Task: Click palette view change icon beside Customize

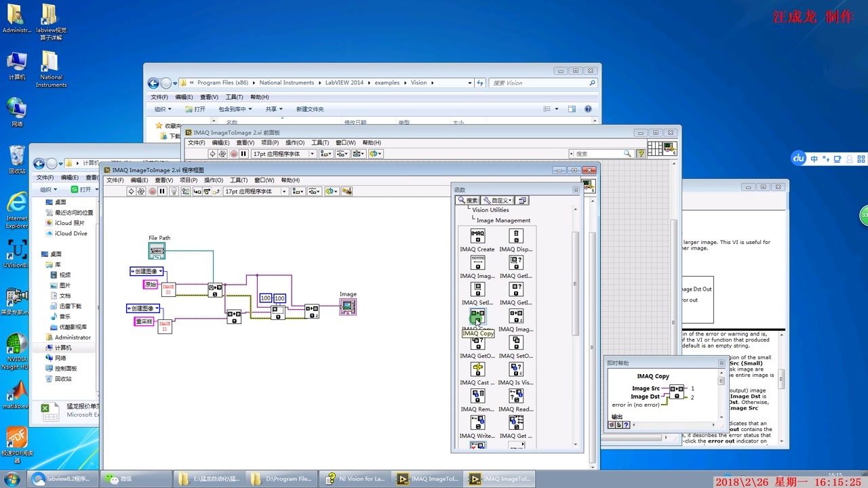Action: pyautogui.click(x=522, y=200)
